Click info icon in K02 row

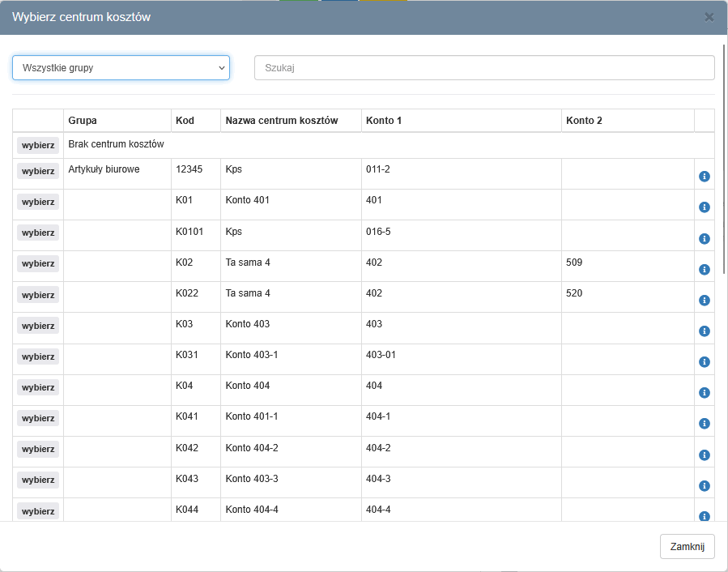click(704, 269)
